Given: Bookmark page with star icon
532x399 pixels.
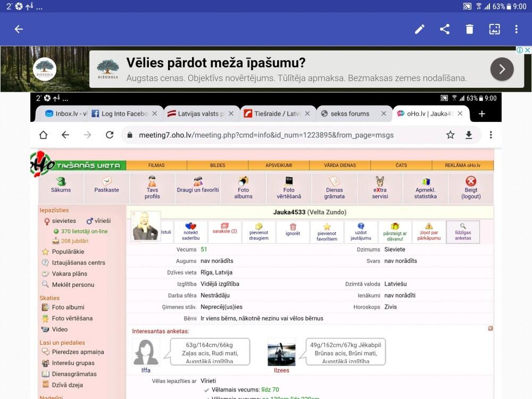Looking at the screenshot, I should [450, 135].
